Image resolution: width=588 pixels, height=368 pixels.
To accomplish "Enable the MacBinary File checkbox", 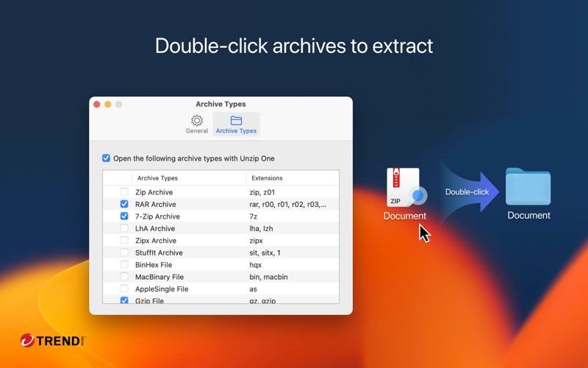I will [124, 277].
